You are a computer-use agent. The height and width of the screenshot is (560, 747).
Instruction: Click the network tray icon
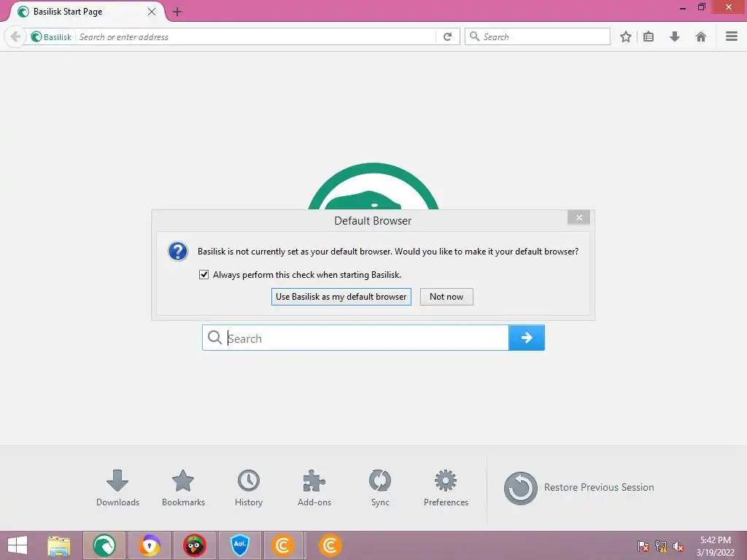coord(661,546)
